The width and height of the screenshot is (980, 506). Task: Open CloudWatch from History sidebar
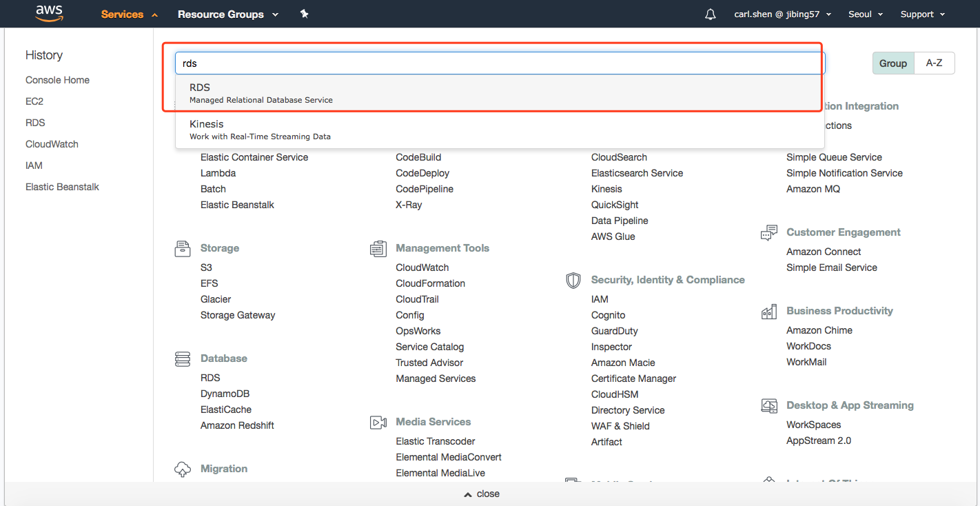(52, 144)
